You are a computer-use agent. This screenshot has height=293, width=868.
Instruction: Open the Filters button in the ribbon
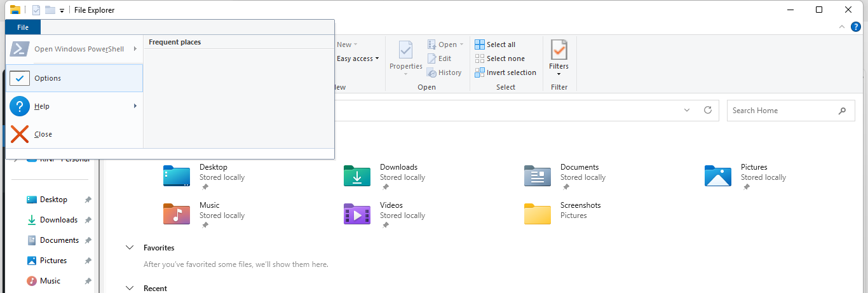559,56
